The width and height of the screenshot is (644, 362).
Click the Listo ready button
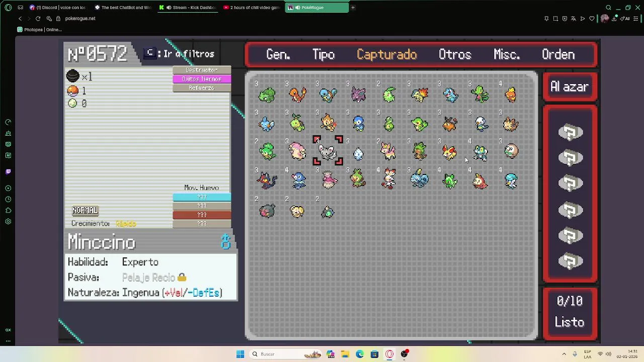(570, 322)
